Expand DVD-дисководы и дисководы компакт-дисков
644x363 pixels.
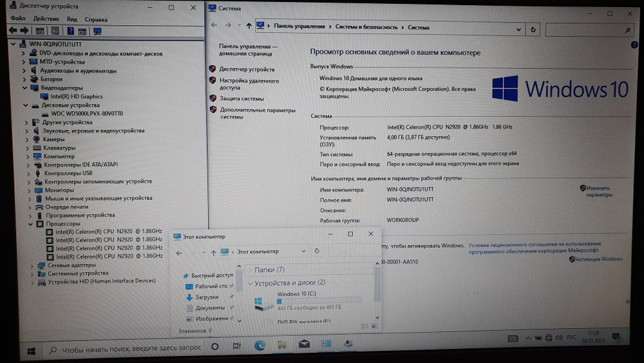23,54
